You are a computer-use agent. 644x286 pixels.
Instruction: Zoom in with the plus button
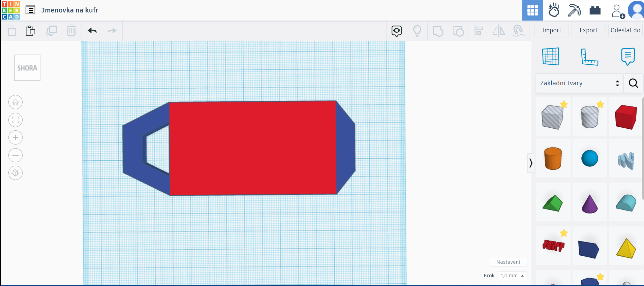[x=16, y=137]
